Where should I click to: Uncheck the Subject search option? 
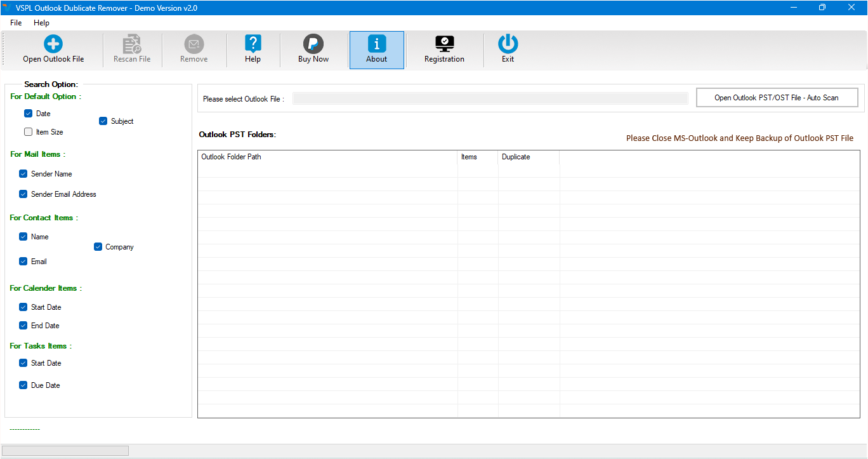click(x=103, y=121)
